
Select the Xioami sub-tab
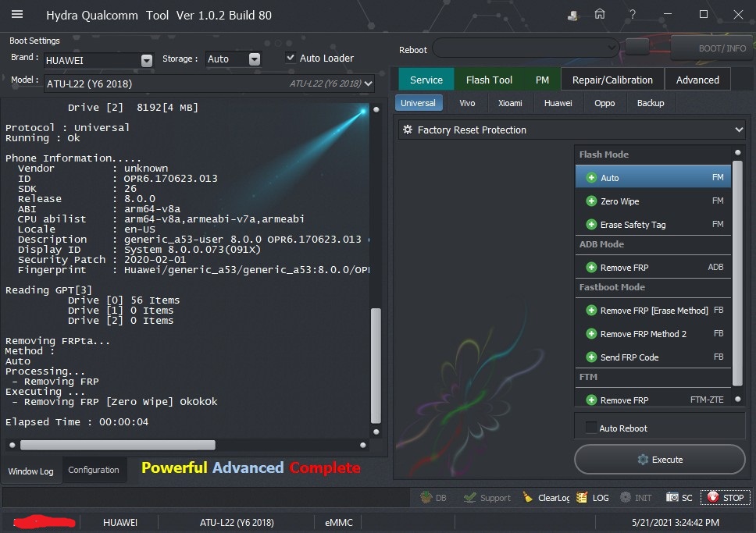510,103
